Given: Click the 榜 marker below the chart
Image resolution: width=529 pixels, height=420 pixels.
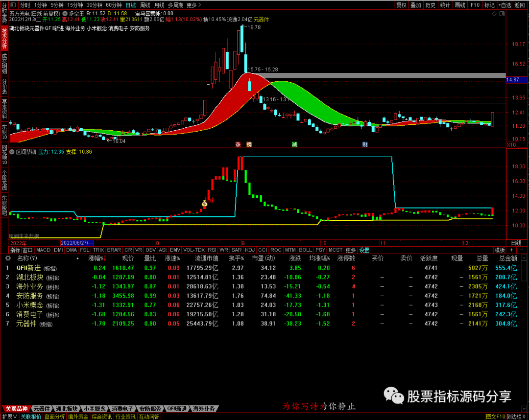Looking at the screenshot, I should 249,144.
